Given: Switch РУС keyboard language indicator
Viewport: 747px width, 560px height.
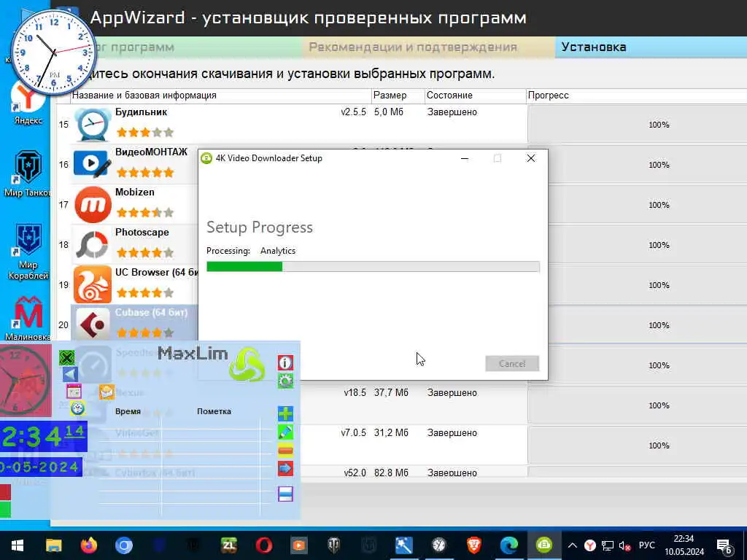Looking at the screenshot, I should (x=646, y=545).
